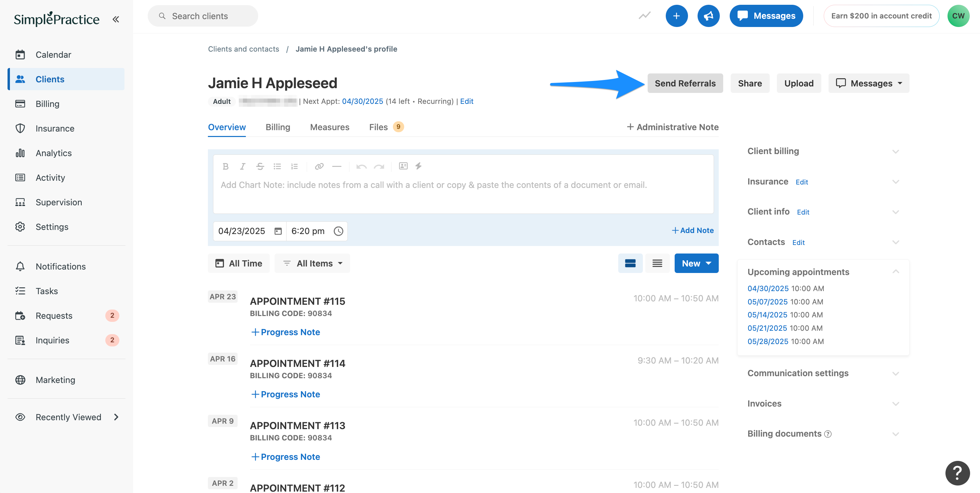This screenshot has height=493, width=980.
Task: Open the Marketing section
Action: [66, 380]
